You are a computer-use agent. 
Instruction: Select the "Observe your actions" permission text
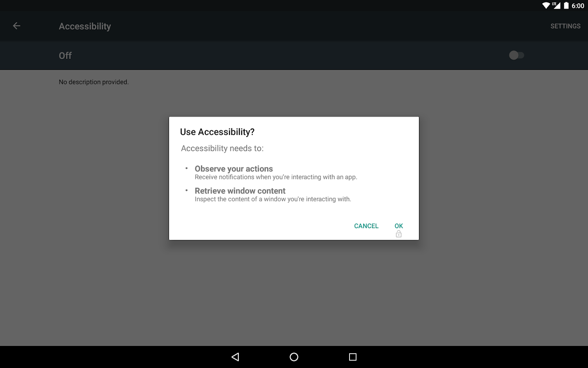click(234, 168)
